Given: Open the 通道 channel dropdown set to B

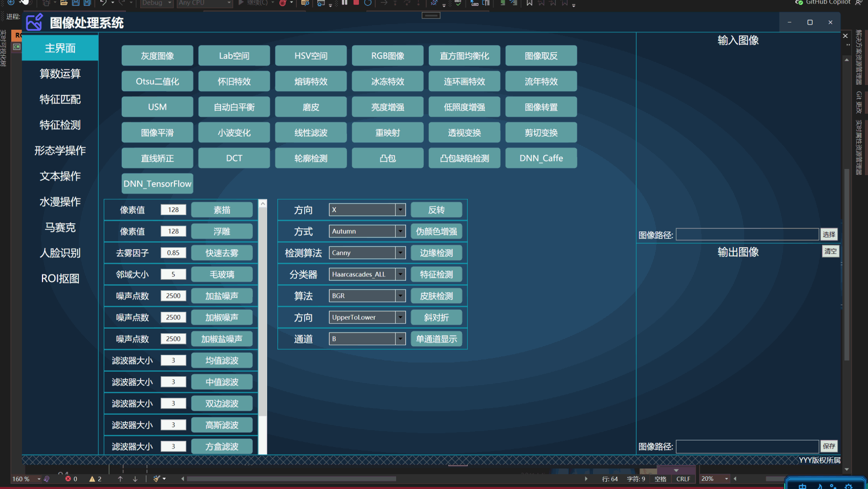Looking at the screenshot, I should click(x=401, y=338).
